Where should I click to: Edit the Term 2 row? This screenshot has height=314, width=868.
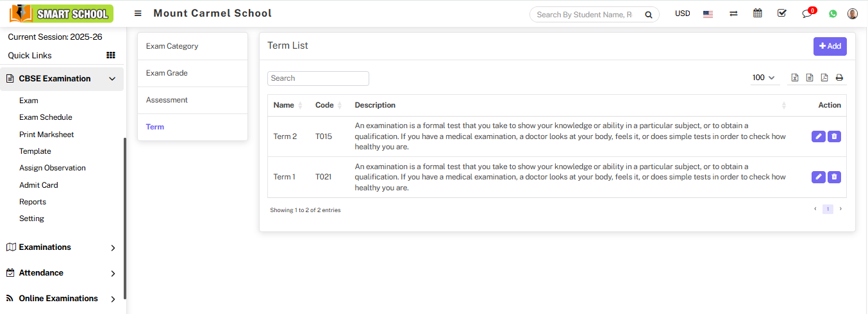[x=818, y=136]
